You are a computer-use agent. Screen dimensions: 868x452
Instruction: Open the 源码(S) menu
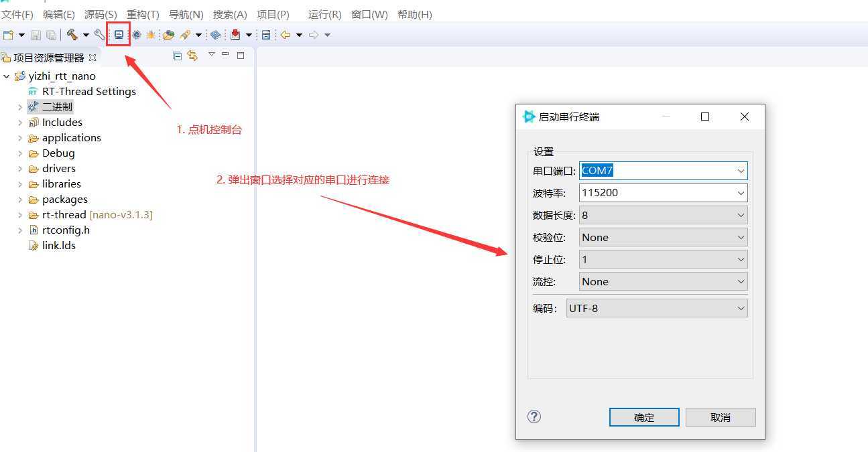coord(101,14)
